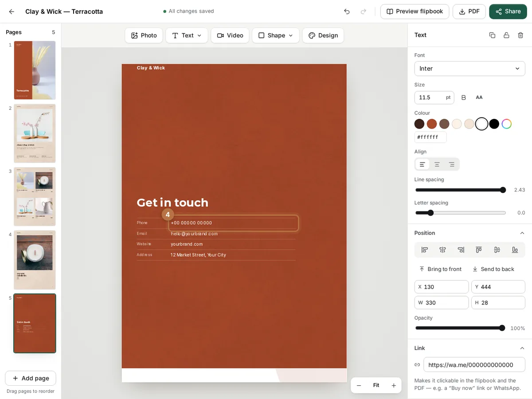Edit the link URL field
The image size is (532, 399).
click(x=474, y=365)
